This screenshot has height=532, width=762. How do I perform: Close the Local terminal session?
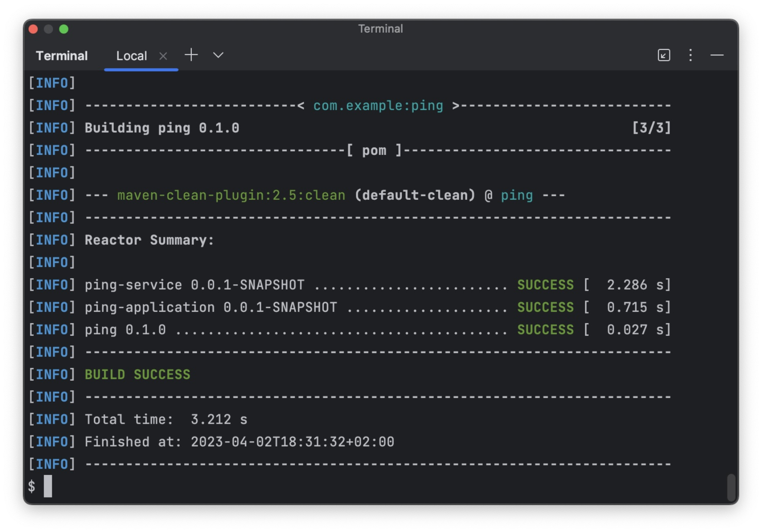(164, 56)
